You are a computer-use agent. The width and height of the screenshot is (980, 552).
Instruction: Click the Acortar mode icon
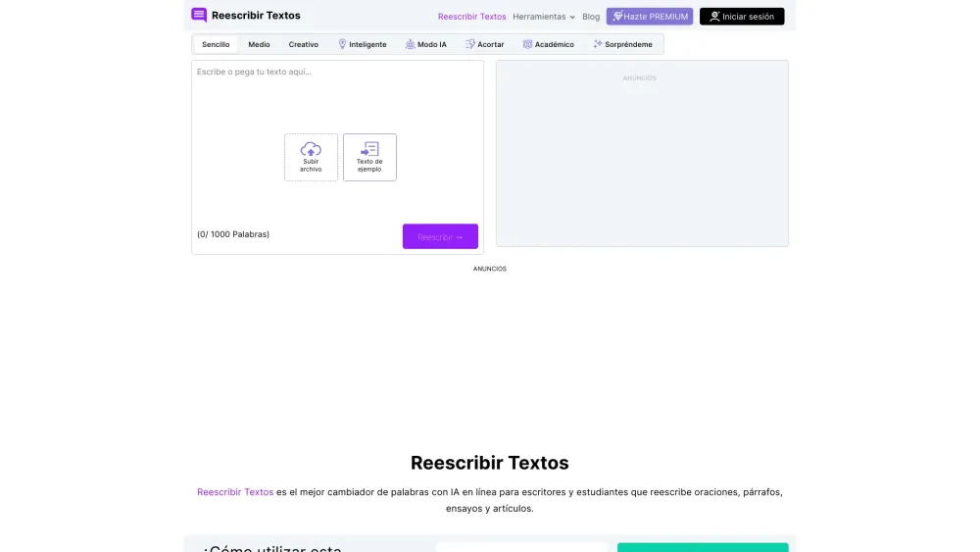pos(470,44)
